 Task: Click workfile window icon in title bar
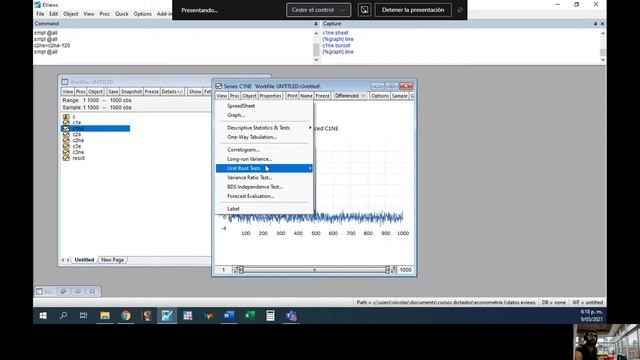[65, 82]
